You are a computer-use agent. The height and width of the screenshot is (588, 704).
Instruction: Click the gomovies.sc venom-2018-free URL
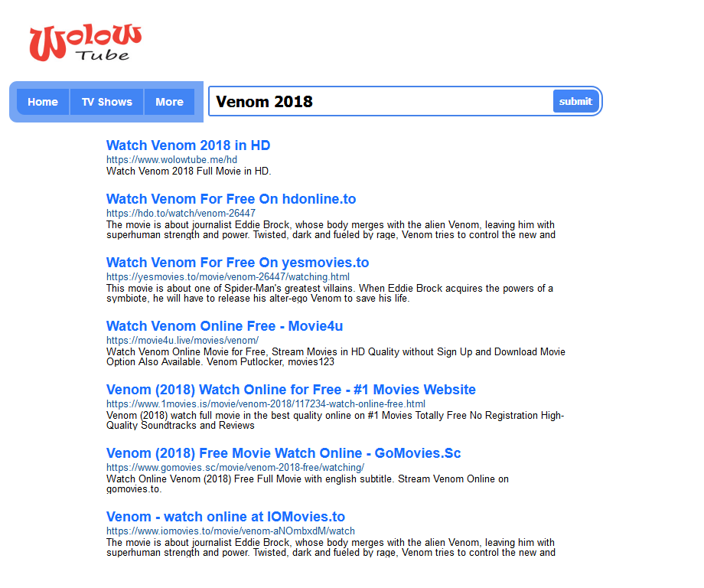pyautogui.click(x=235, y=468)
